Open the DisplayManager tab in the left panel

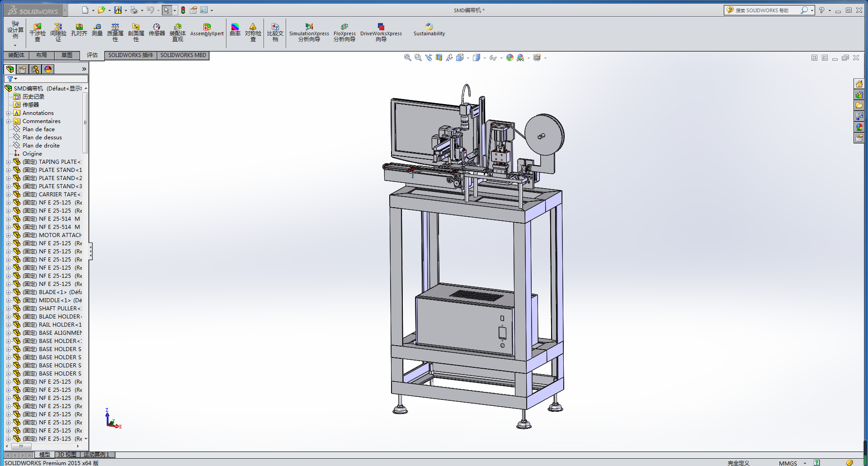[x=48, y=69]
